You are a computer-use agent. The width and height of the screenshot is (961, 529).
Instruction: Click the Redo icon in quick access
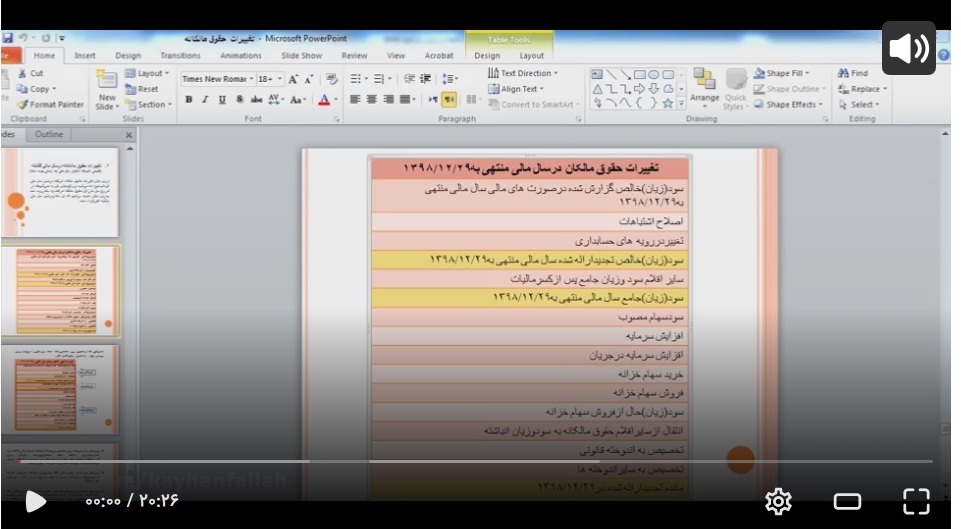click(x=46, y=39)
